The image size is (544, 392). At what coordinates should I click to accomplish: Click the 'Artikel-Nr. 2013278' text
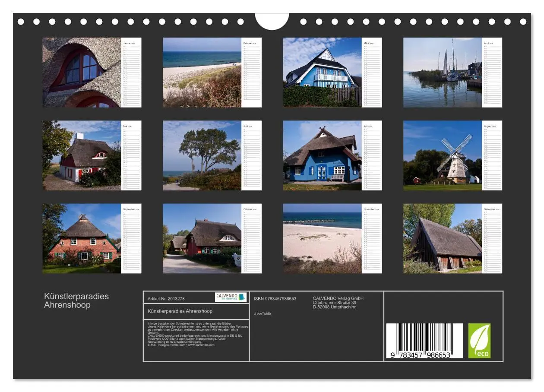point(166,299)
